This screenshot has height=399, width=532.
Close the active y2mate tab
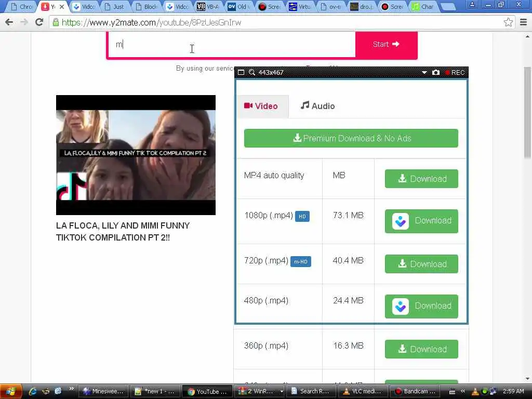pos(62,6)
